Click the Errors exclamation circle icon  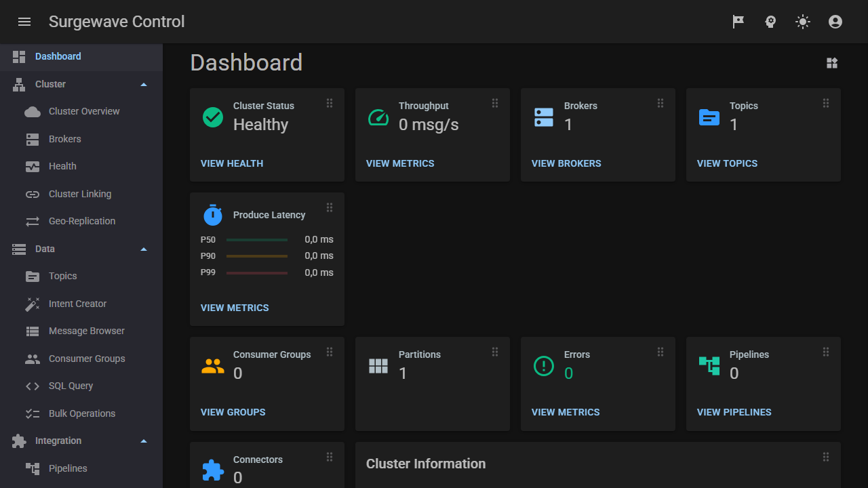pos(544,366)
